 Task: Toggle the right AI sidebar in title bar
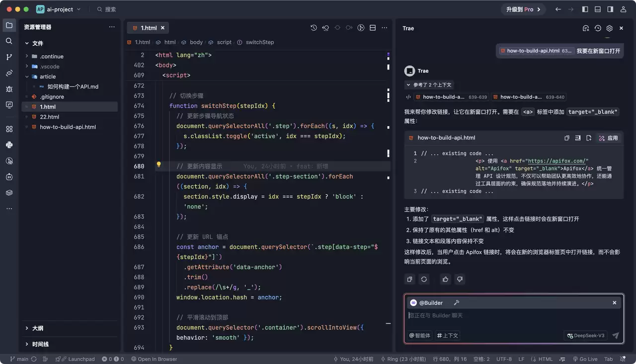(610, 9)
